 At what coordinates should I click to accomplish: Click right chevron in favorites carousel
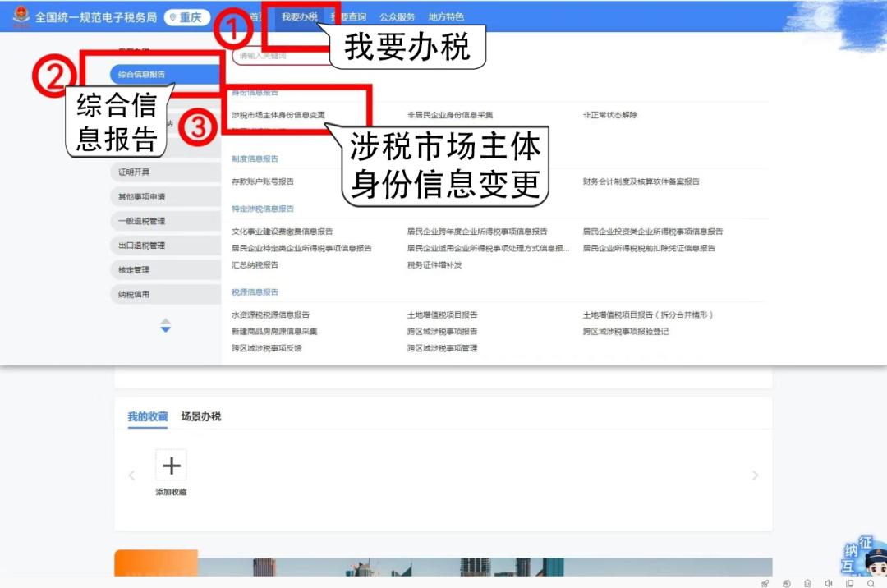click(755, 475)
